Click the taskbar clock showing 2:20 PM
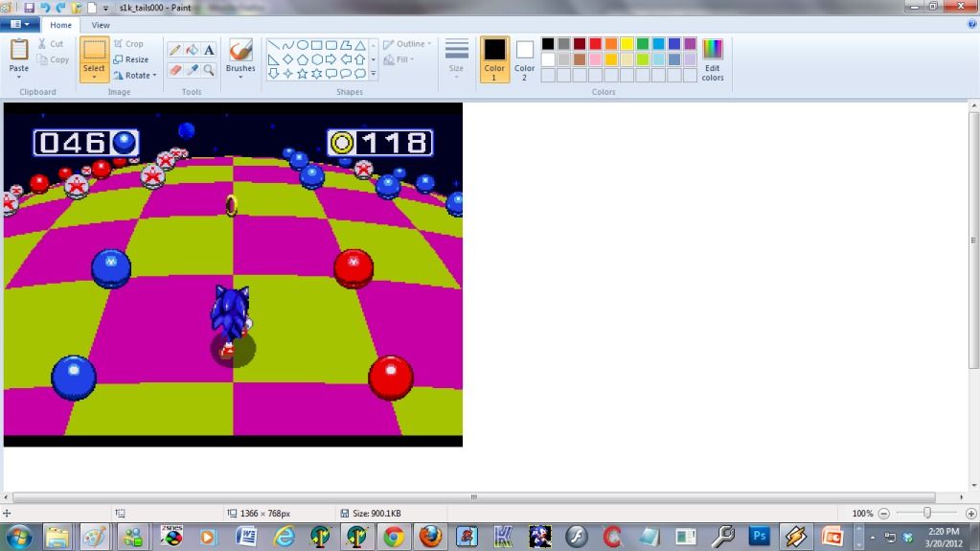 pos(944,538)
